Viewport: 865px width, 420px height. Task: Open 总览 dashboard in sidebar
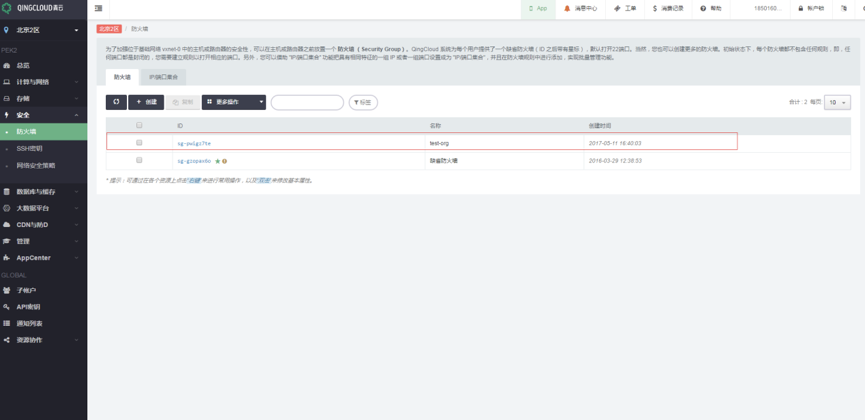pyautogui.click(x=22, y=65)
